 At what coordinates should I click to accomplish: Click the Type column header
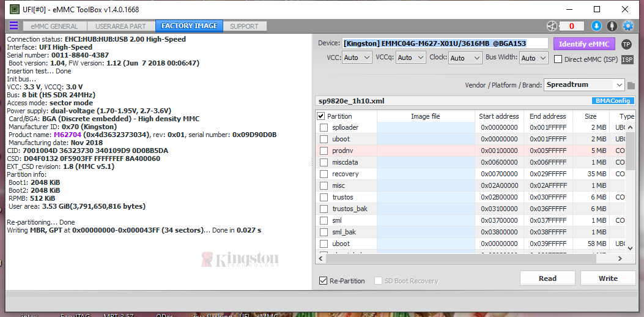pos(623,116)
